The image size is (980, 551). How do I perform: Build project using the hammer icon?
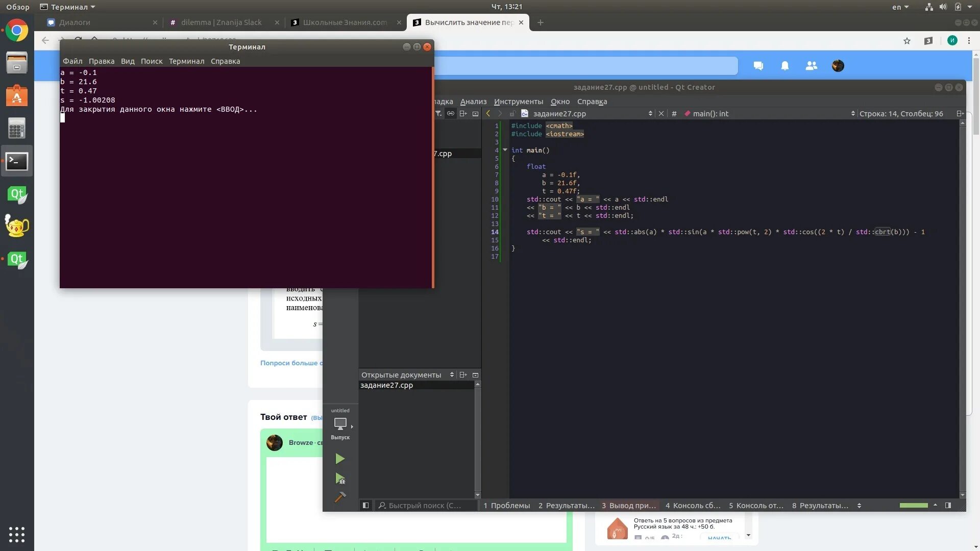pyautogui.click(x=340, y=497)
